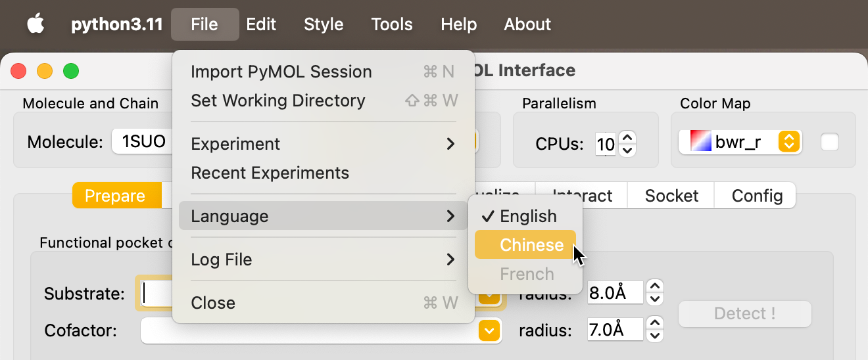The height and width of the screenshot is (360, 868).
Task: Choose Import PyMOL Session
Action: tap(324, 72)
